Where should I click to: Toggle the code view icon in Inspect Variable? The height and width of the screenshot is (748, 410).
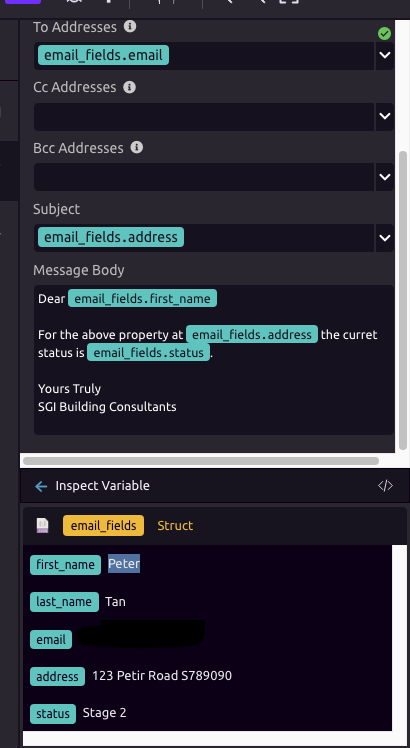point(385,486)
